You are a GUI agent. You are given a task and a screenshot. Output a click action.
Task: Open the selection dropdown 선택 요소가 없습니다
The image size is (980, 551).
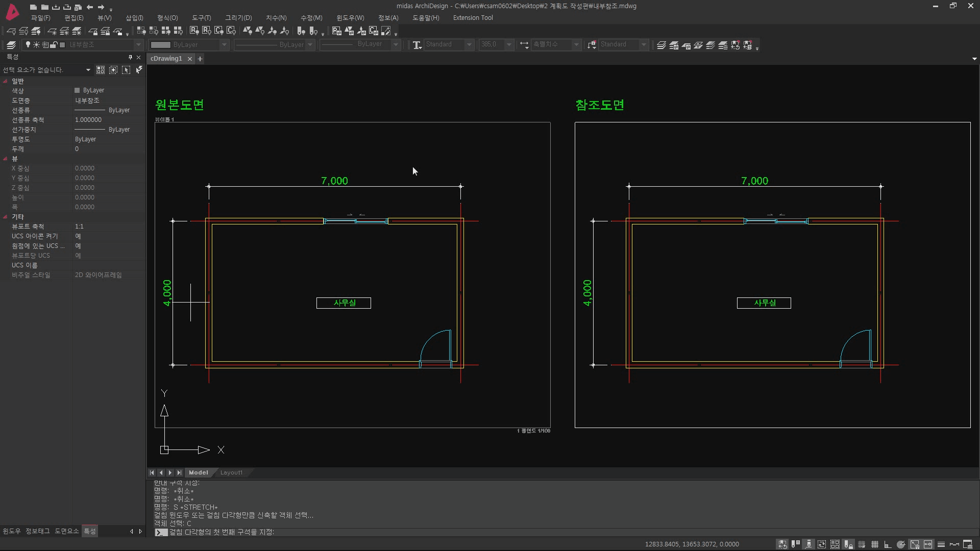point(46,70)
